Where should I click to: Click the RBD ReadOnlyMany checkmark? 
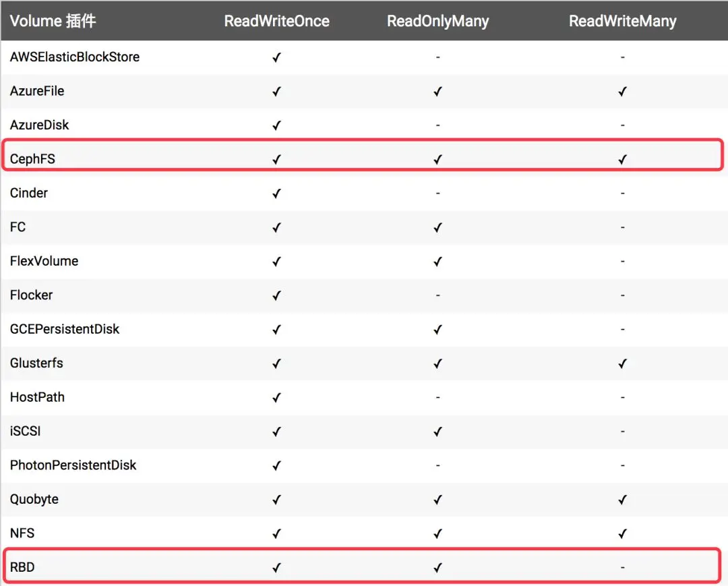click(x=438, y=568)
